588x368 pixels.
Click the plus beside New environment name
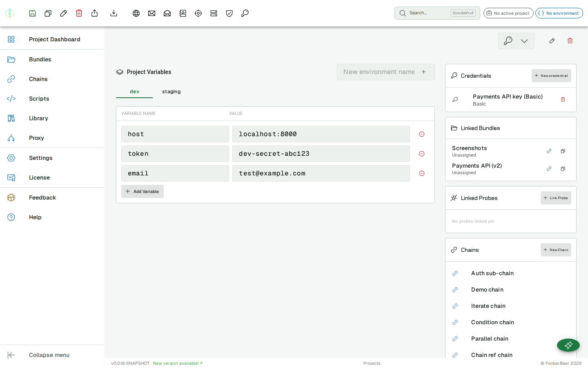point(424,72)
